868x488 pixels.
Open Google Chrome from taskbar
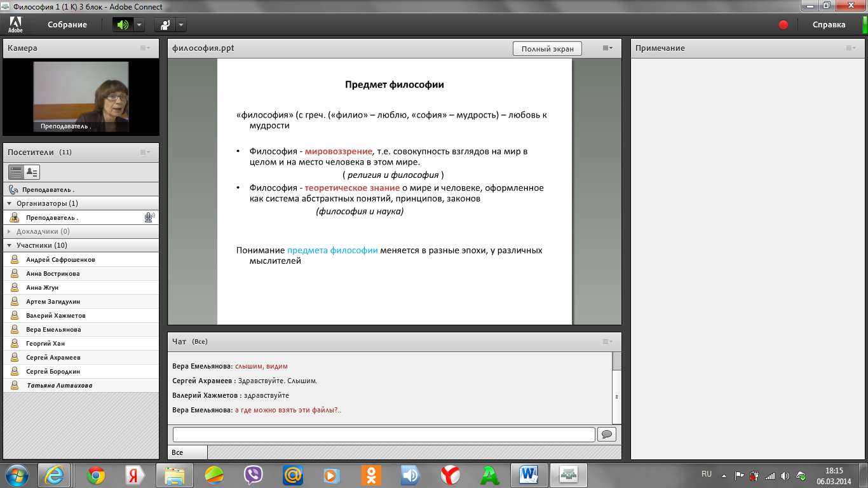pos(96,475)
